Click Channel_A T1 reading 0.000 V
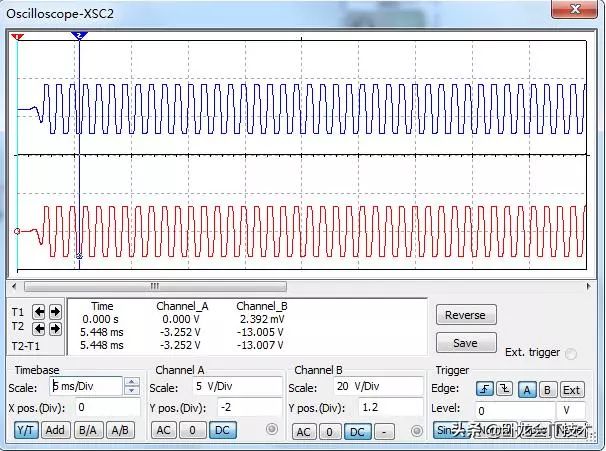Image resolution: width=606 pixels, height=451 pixels. tap(181, 319)
